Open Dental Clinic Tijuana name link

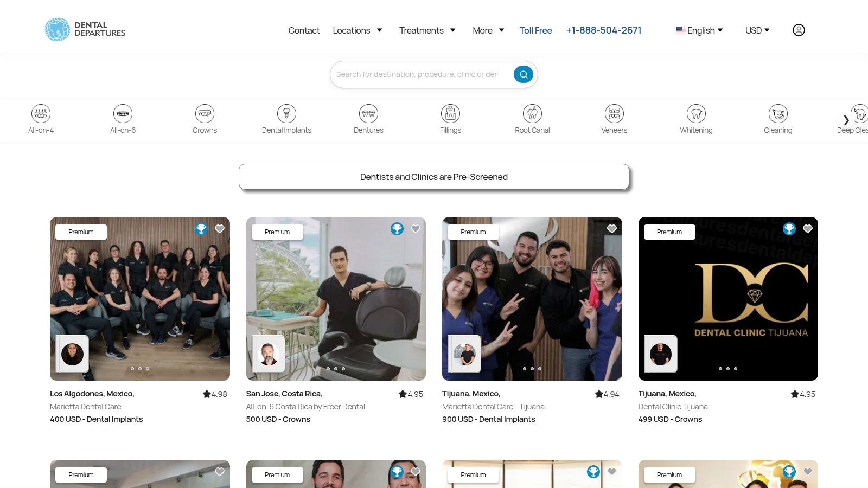pos(673,407)
